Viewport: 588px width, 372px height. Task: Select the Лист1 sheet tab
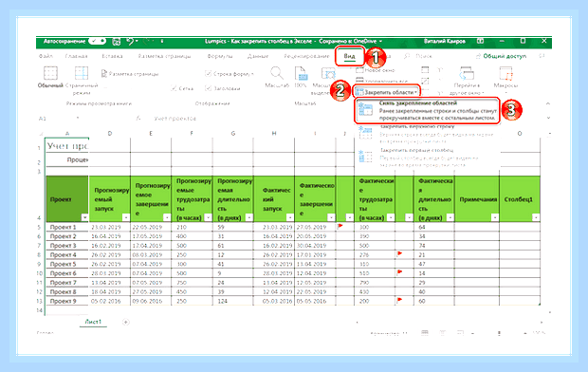[93, 322]
